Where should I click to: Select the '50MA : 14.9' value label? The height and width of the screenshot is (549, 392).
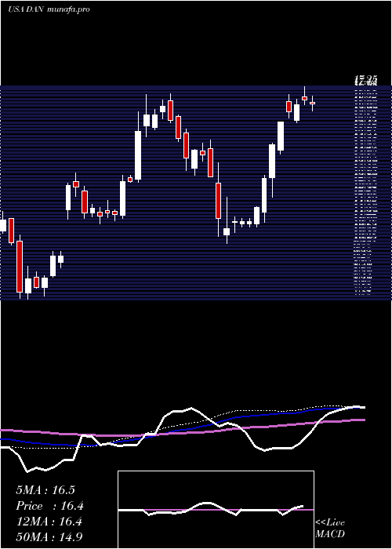tap(49, 536)
